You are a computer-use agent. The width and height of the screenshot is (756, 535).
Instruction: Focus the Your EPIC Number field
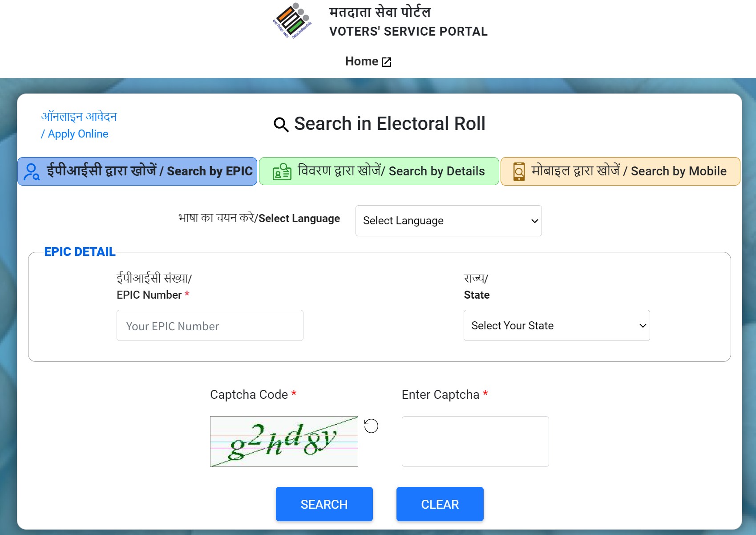pyautogui.click(x=210, y=325)
